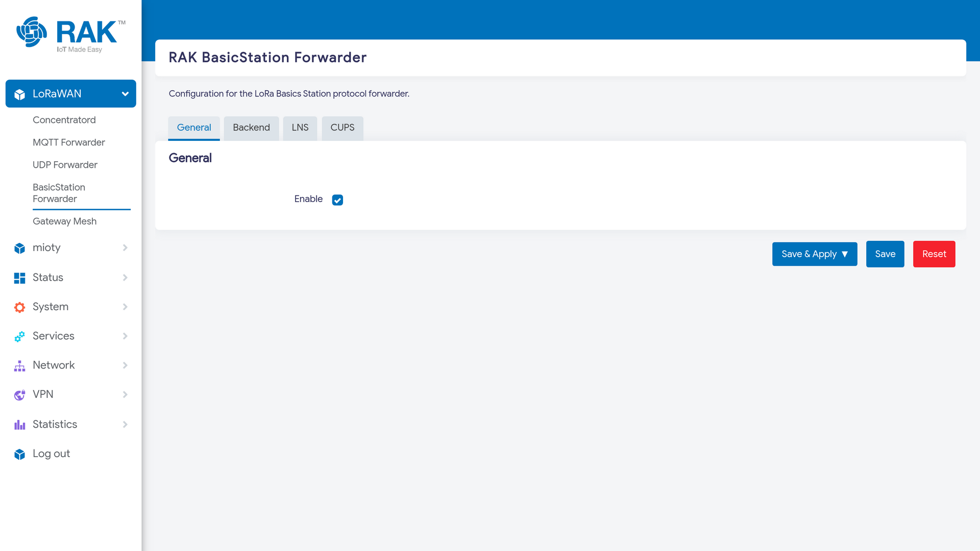Click the Status dashboard icon
980x551 pixels.
20,278
